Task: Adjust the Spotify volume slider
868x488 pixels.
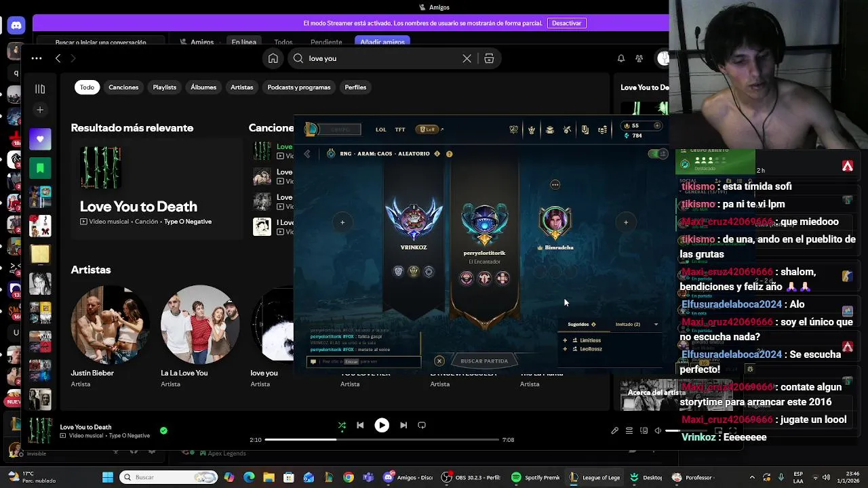Action: tap(686, 431)
